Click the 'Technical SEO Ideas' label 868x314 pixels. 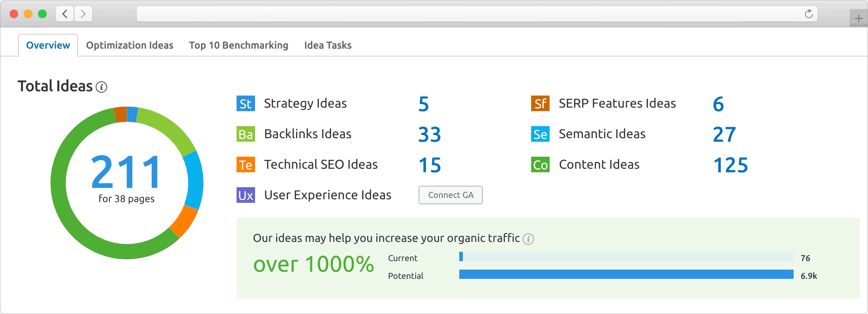pos(321,164)
